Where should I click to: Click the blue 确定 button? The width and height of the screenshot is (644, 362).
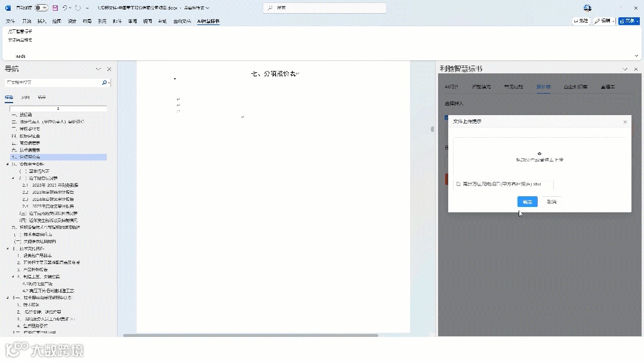coord(528,202)
